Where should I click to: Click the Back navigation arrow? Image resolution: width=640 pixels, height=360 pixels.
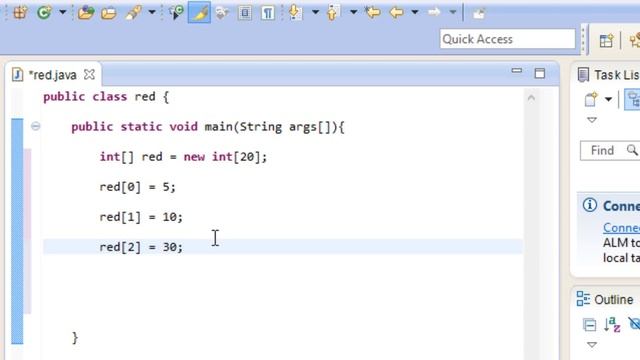396,12
